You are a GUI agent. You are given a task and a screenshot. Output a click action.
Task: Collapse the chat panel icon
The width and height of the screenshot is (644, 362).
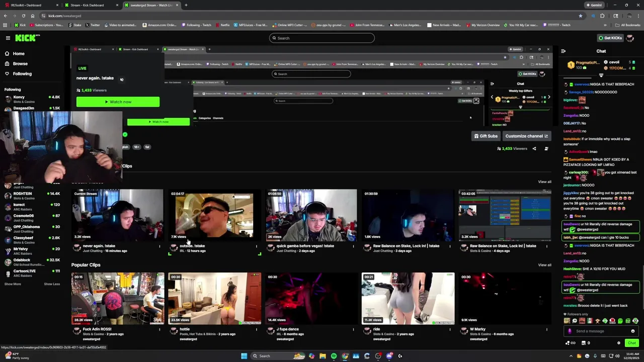(563, 51)
